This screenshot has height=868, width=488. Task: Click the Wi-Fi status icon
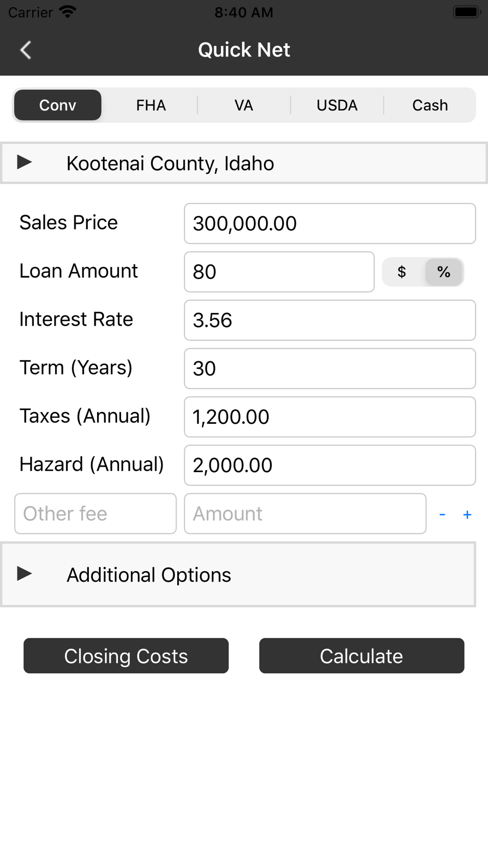67,12
